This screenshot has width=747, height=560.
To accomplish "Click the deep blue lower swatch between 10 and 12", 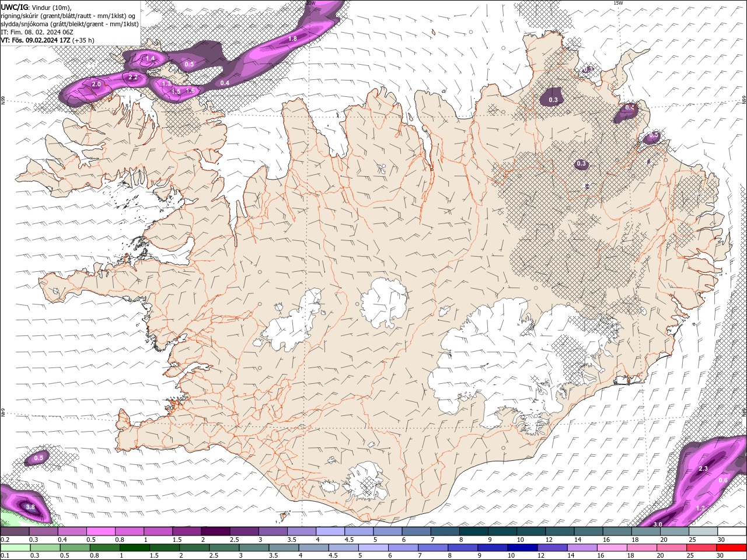I will pos(522,547).
